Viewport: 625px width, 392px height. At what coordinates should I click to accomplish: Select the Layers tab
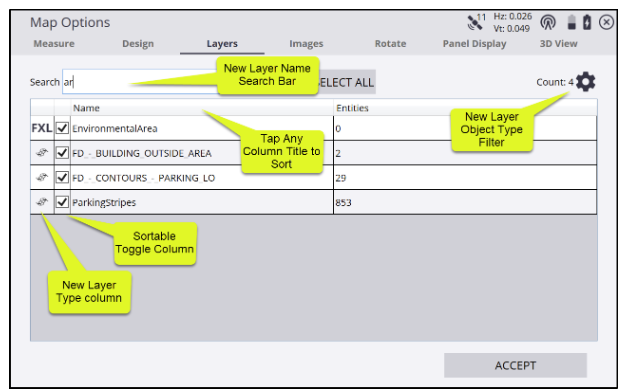(222, 43)
